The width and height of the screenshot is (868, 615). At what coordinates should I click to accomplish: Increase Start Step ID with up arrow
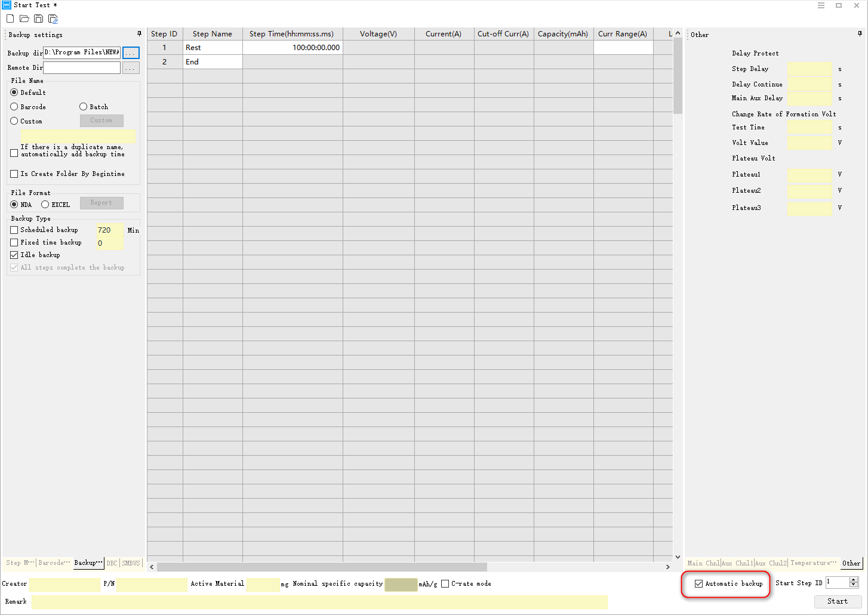click(x=854, y=580)
